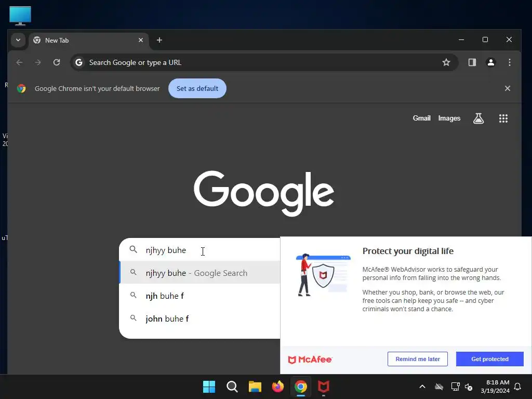Open the network tray icon

coord(455,387)
